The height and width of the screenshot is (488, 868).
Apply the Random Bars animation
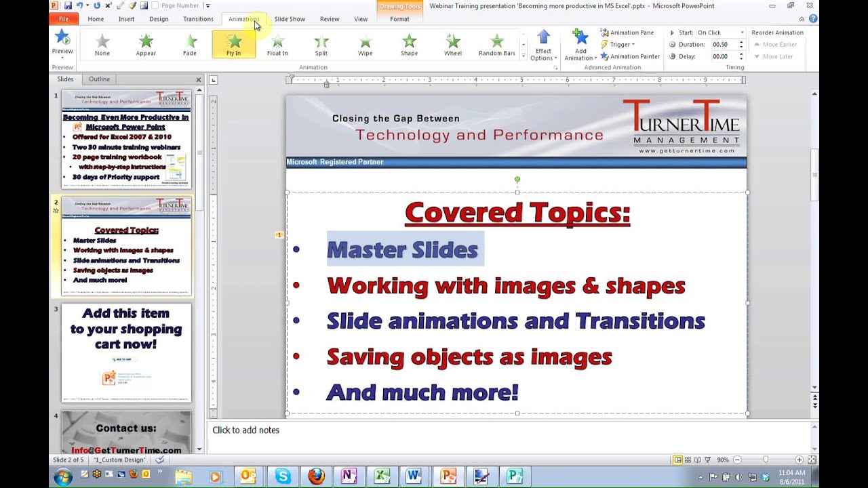click(x=497, y=45)
